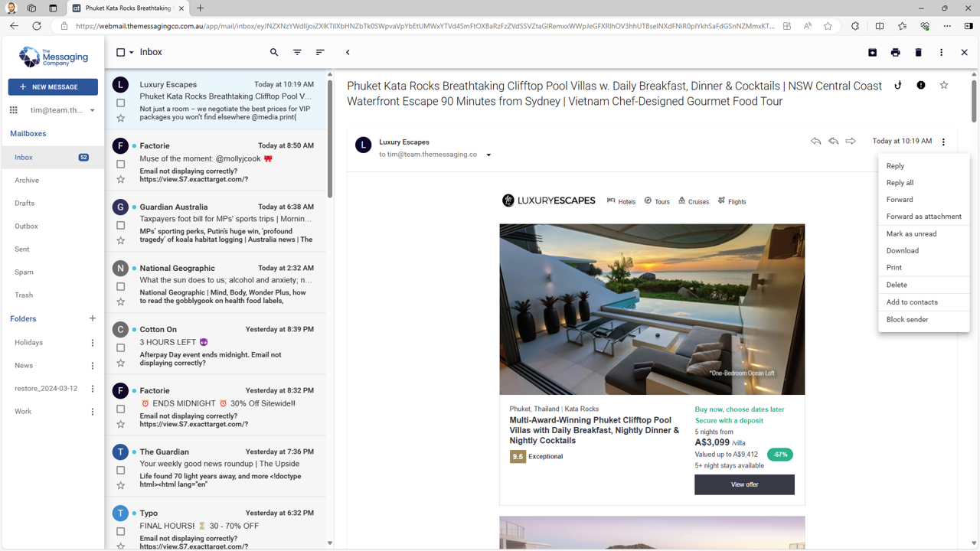This screenshot has height=551, width=980.
Task: Choose Mark as unread in menu
Action: [924, 234]
